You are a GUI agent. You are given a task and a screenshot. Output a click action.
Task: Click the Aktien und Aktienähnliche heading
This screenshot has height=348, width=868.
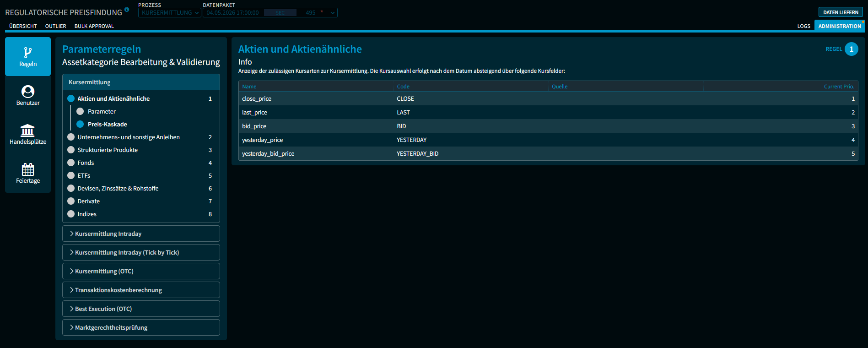pyautogui.click(x=300, y=49)
